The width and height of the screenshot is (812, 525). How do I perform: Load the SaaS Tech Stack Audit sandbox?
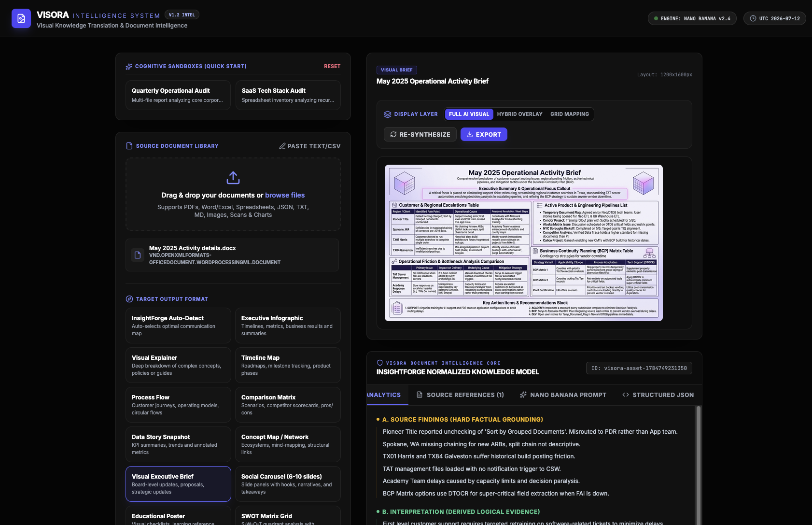(288, 95)
